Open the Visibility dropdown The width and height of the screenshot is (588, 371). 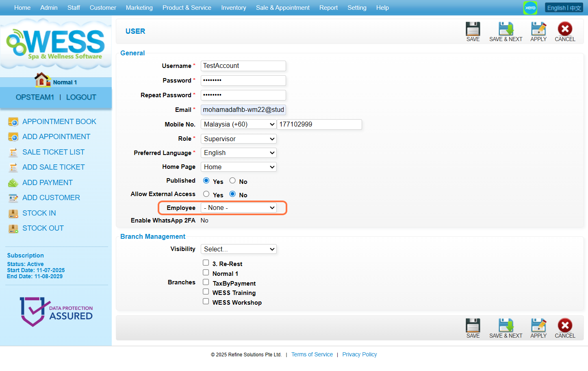(x=239, y=249)
